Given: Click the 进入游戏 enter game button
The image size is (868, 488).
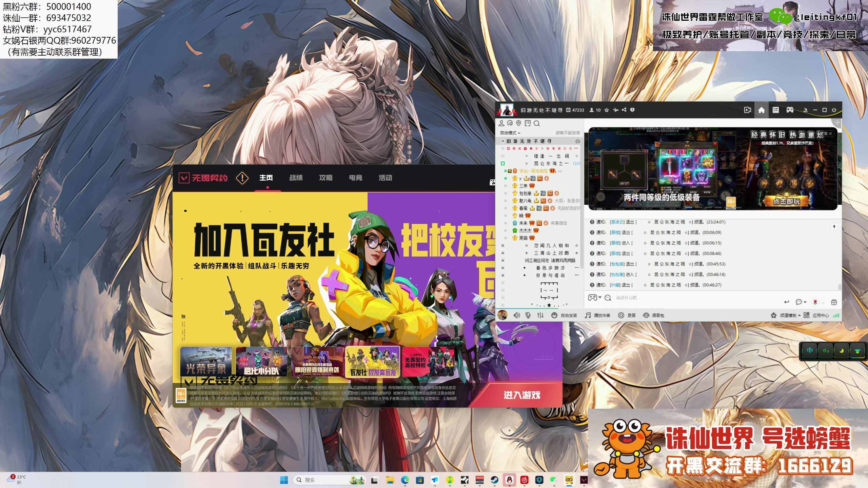Looking at the screenshot, I should 521,395.
